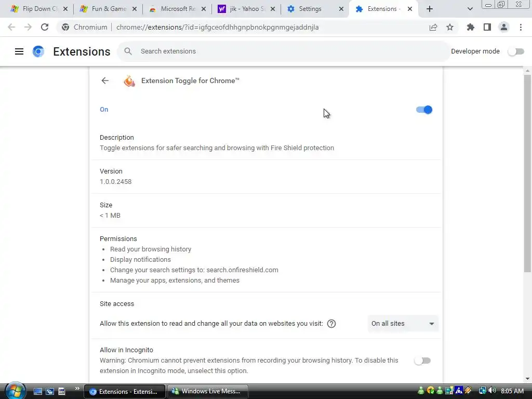Navigate back in browser history

[11, 27]
